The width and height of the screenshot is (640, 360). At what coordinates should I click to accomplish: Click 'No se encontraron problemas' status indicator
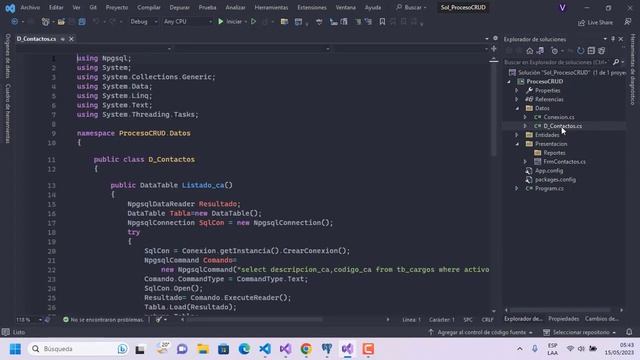point(103,320)
